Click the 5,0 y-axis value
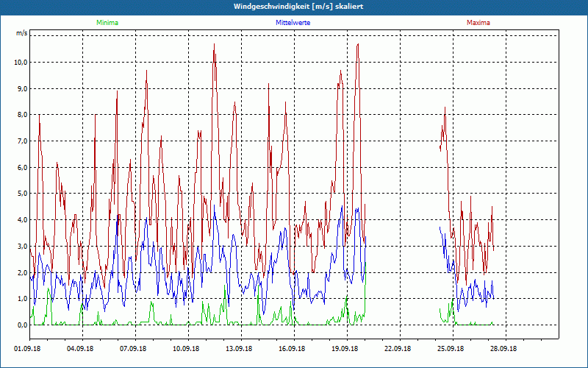The width and height of the screenshot is (588, 368). coord(22,194)
